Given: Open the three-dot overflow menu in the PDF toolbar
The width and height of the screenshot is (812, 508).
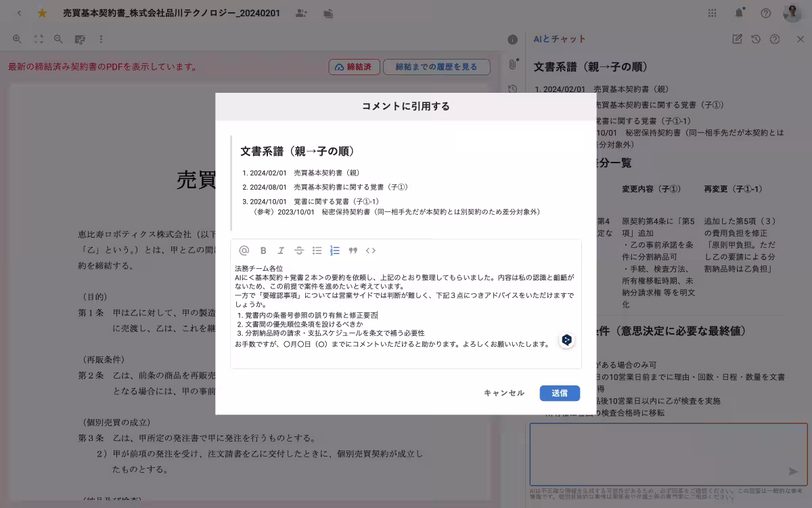Looking at the screenshot, I should click(x=100, y=39).
